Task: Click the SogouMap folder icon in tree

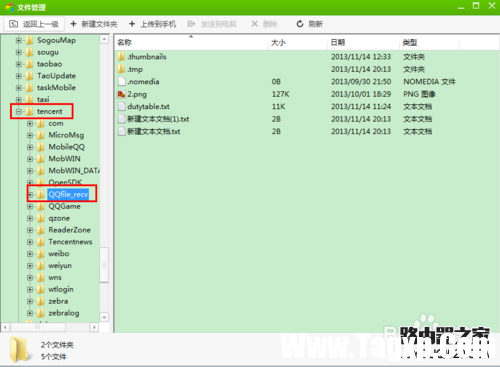Action: [30, 40]
